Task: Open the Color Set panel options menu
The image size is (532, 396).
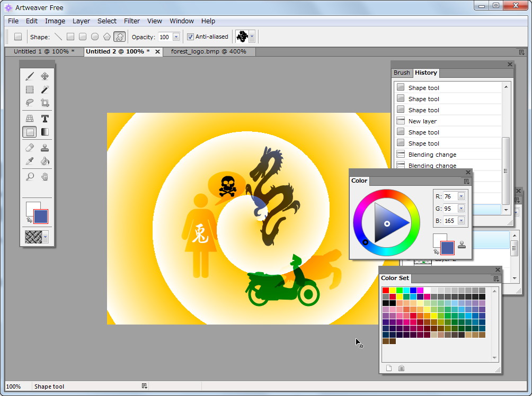Action: click(496, 278)
